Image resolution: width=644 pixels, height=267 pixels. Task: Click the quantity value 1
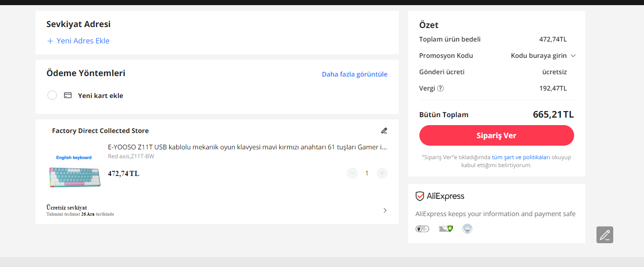(x=367, y=173)
